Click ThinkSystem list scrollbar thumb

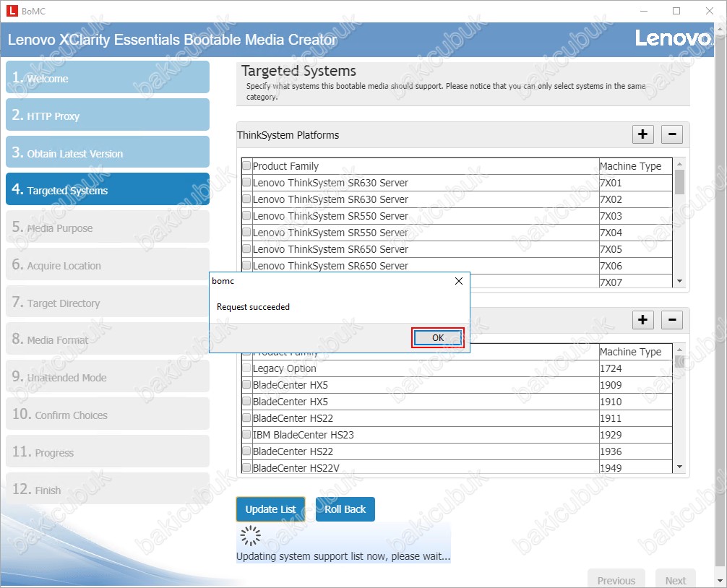679,182
